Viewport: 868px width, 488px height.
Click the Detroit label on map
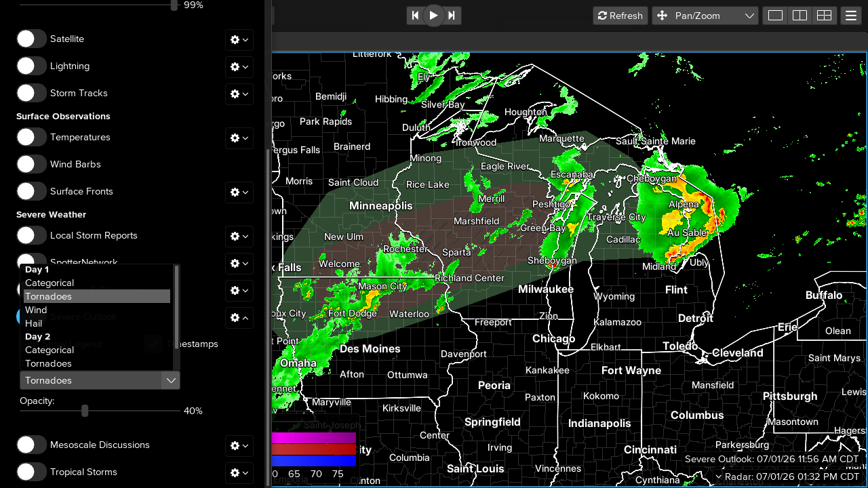(x=696, y=318)
